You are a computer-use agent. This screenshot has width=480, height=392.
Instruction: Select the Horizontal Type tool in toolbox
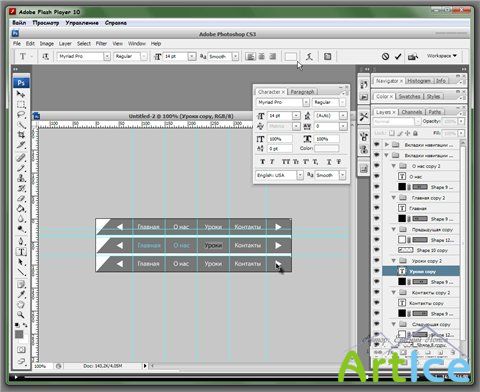tap(21, 251)
